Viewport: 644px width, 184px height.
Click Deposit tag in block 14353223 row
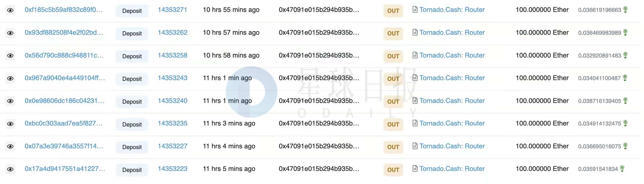coord(132,170)
